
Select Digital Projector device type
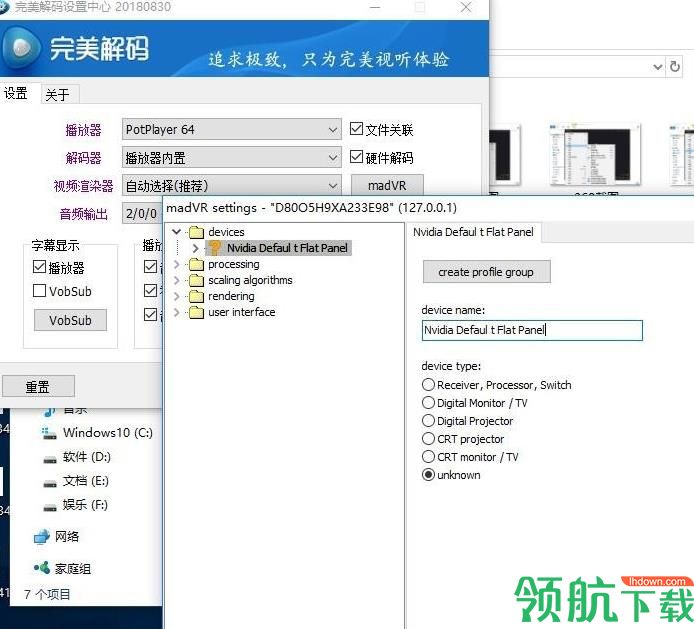click(x=428, y=420)
